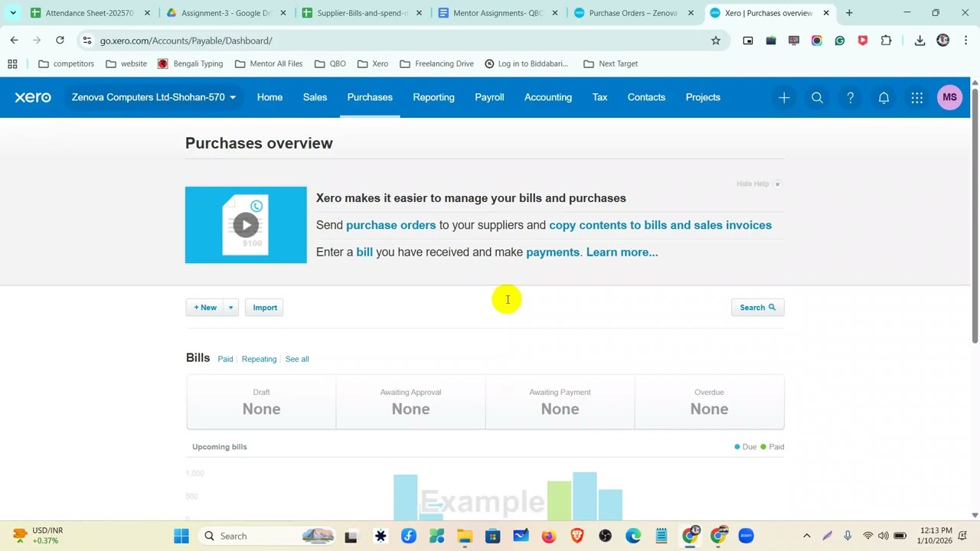The height and width of the screenshot is (551, 980).
Task: Open Draft bills summary tile
Action: tap(261, 403)
